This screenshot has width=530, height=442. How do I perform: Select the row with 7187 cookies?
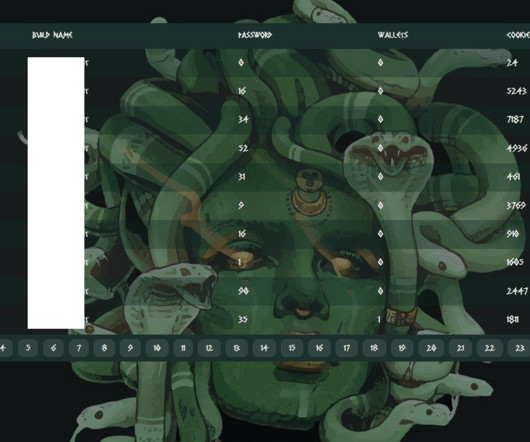coord(265,119)
